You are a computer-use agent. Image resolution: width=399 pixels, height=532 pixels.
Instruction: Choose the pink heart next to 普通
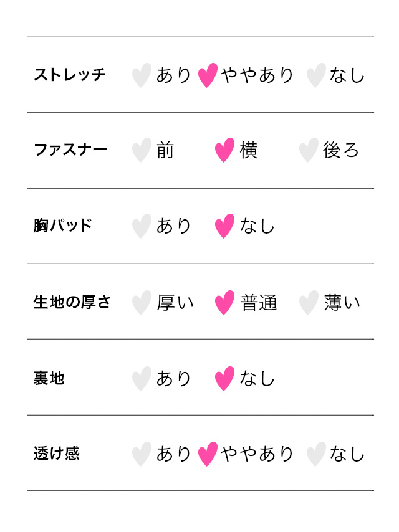click(225, 303)
